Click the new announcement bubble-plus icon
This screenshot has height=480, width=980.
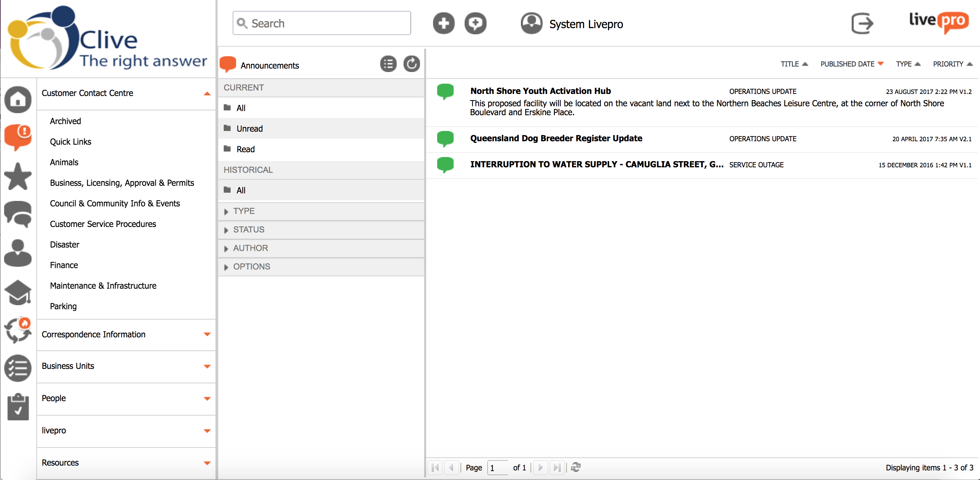coord(475,24)
